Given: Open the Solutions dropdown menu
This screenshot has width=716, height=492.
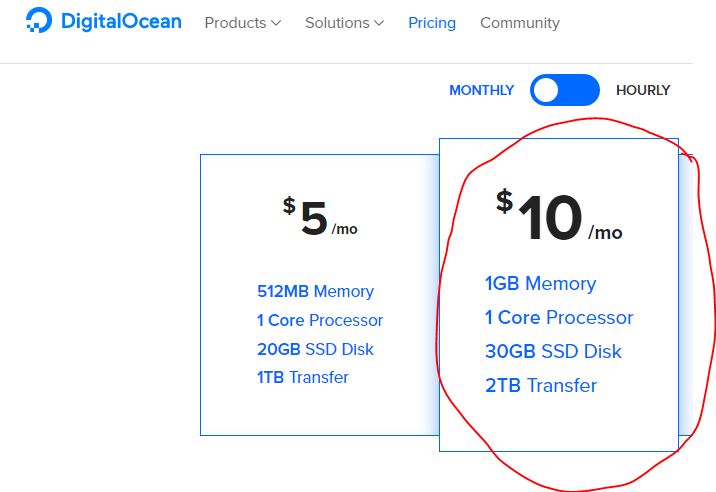Looking at the screenshot, I should (x=344, y=22).
